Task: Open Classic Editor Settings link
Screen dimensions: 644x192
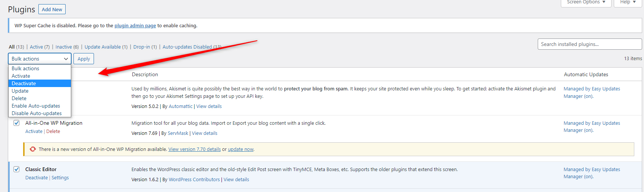Action: pyautogui.click(x=60, y=177)
